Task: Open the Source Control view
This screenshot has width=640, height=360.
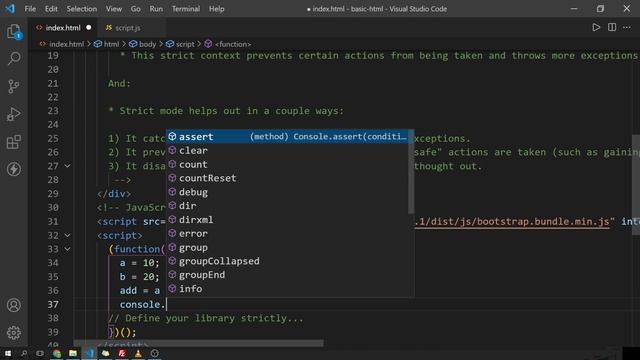Action: (14, 86)
